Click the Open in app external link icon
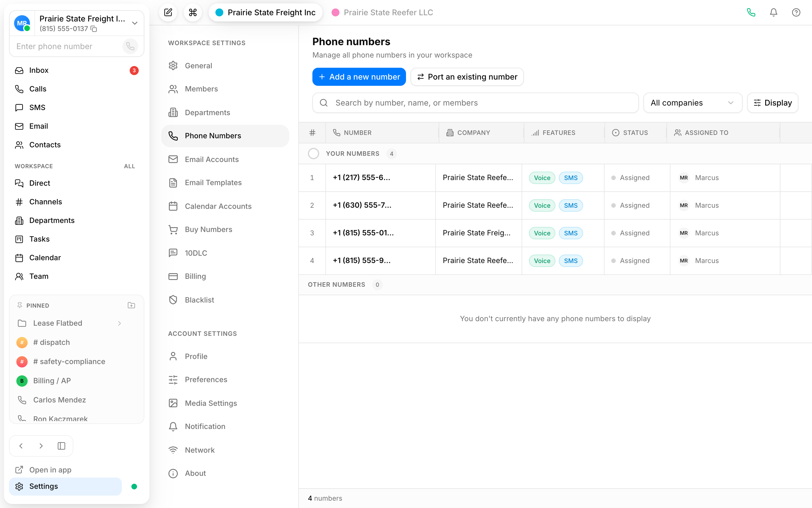 pyautogui.click(x=19, y=470)
